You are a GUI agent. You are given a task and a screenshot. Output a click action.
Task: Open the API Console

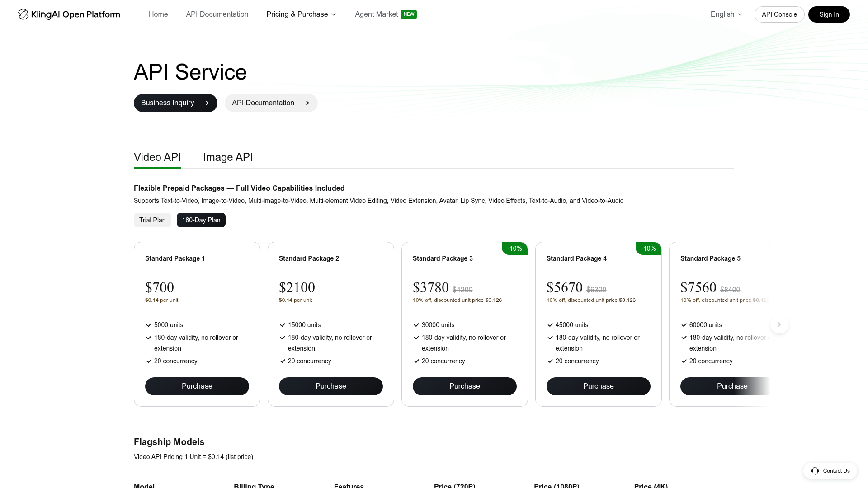[x=779, y=14]
